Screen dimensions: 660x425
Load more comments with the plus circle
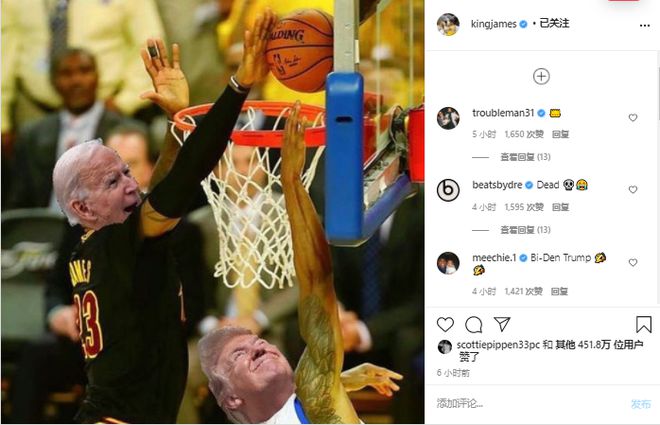(x=541, y=76)
